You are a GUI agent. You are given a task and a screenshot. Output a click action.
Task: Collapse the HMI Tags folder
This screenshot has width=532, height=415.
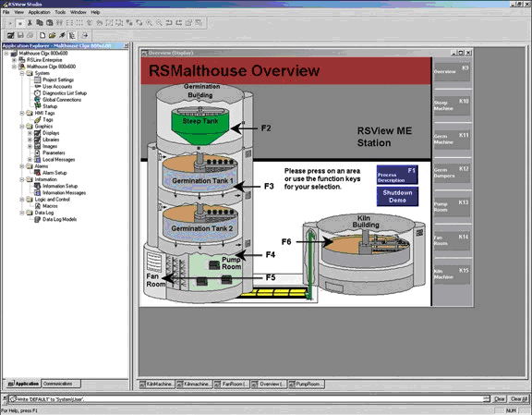[22, 113]
